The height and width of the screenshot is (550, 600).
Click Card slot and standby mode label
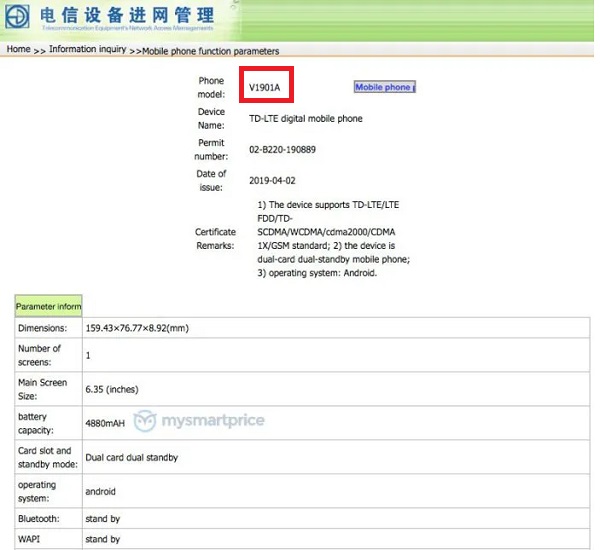pos(48,457)
